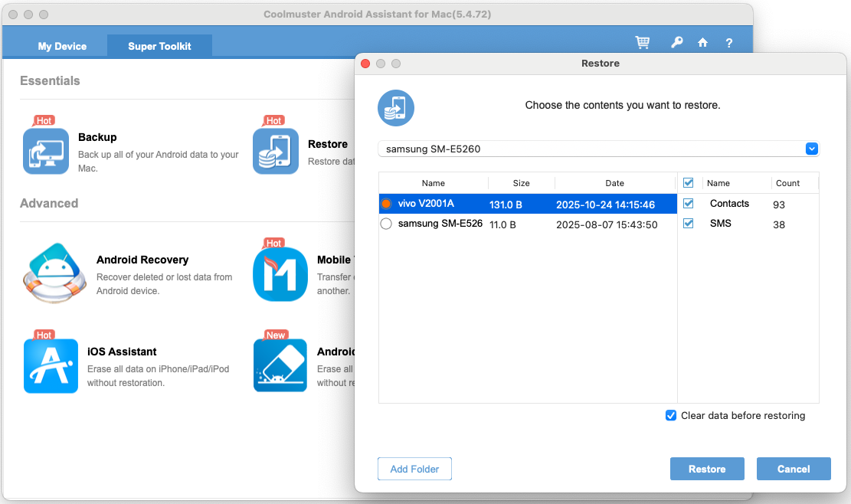Click the Add Folder button
Viewport: 851px width, 504px height.
coord(414,468)
